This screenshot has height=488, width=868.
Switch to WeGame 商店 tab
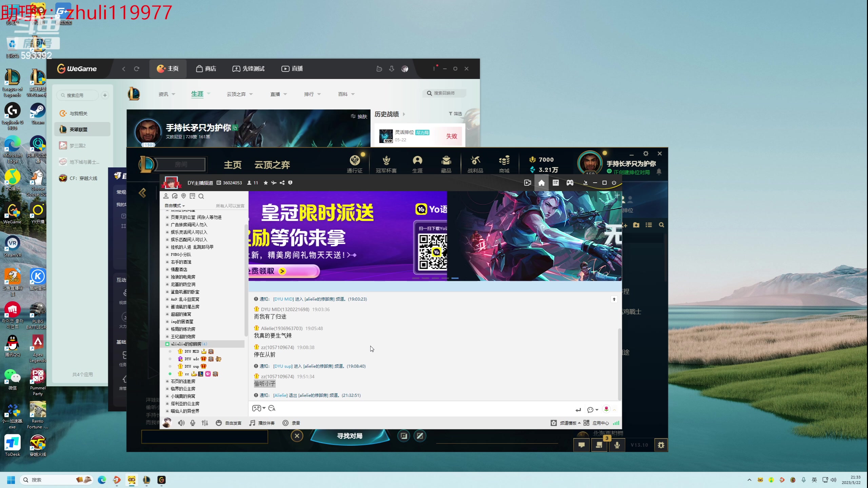(206, 69)
